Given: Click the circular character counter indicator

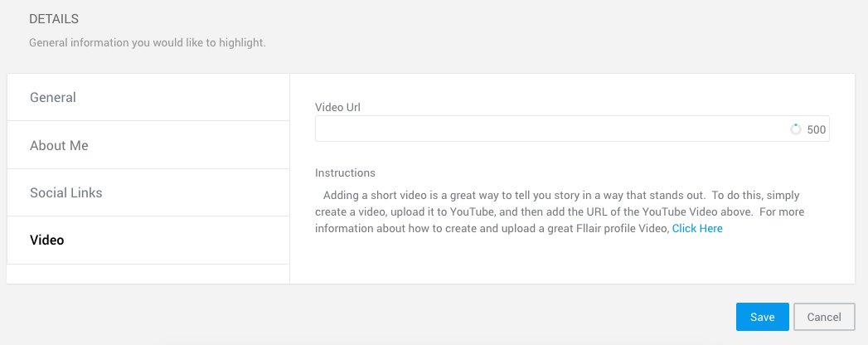Looking at the screenshot, I should pyautogui.click(x=796, y=129).
